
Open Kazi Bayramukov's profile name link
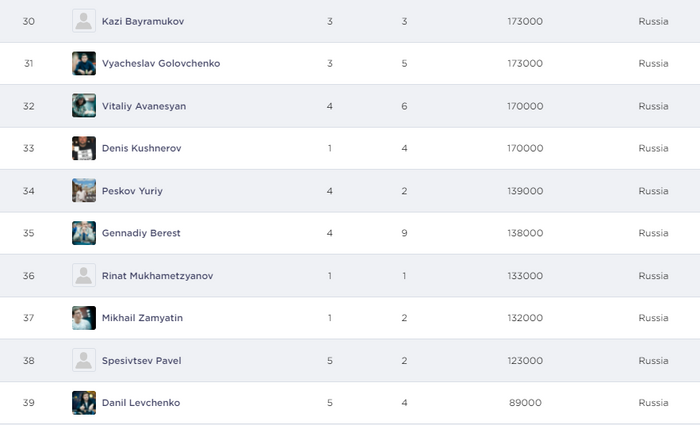[x=149, y=21]
